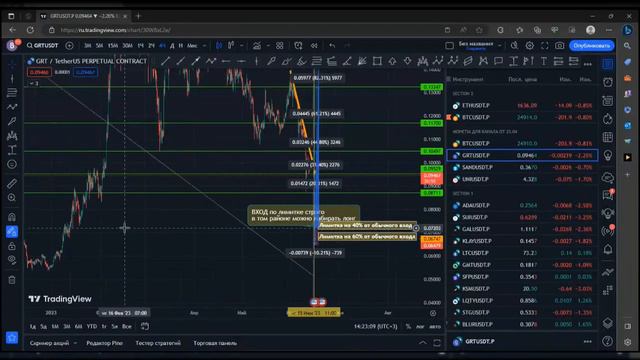Open the GRTUSDT symbol search
This screenshot has height=360, width=640.
[42, 45]
